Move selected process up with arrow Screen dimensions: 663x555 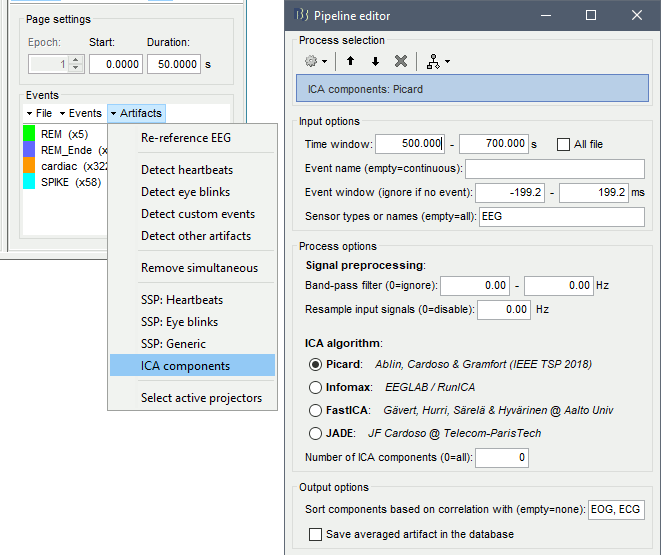click(x=351, y=61)
